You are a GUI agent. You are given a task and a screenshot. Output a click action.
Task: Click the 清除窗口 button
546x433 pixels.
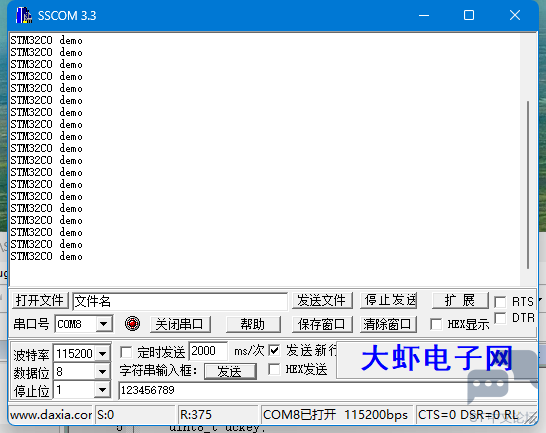(x=388, y=324)
